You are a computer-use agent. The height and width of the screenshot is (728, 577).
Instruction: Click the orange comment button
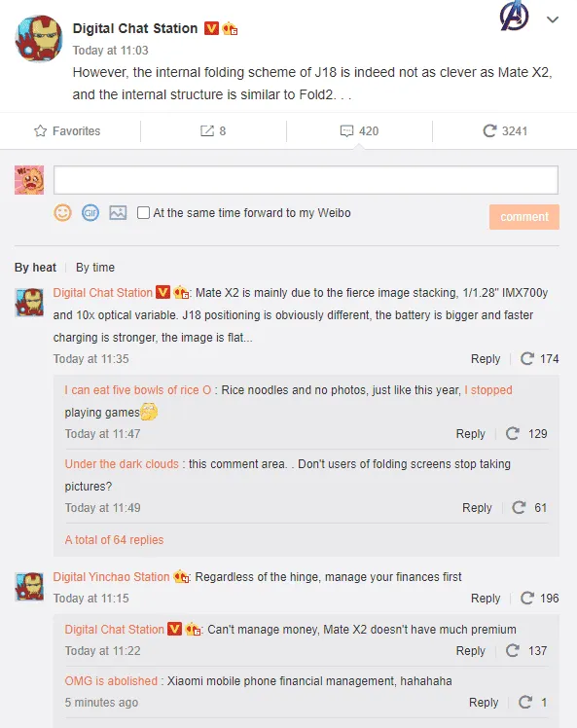coord(524,217)
